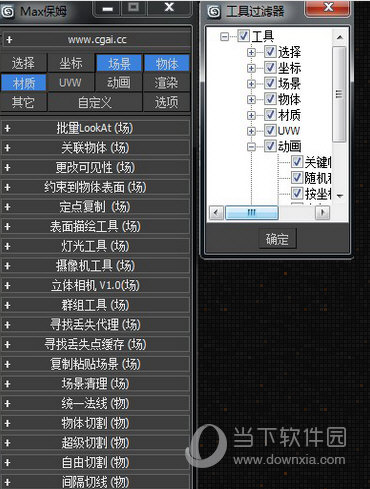Open the 场景清理 tool
Viewport: 370px width, 489px height.
click(x=96, y=384)
